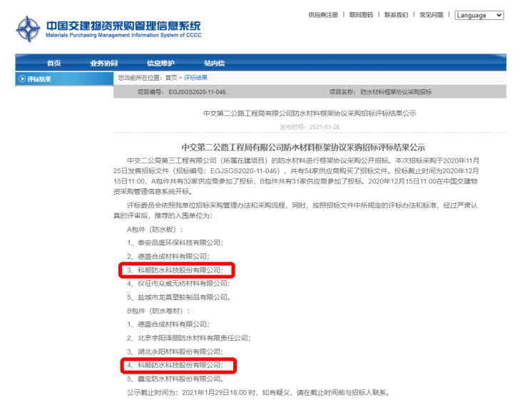Click the publish date 发布时间：2021-01-26
This screenshot has height=415, width=532.
click(x=310, y=127)
